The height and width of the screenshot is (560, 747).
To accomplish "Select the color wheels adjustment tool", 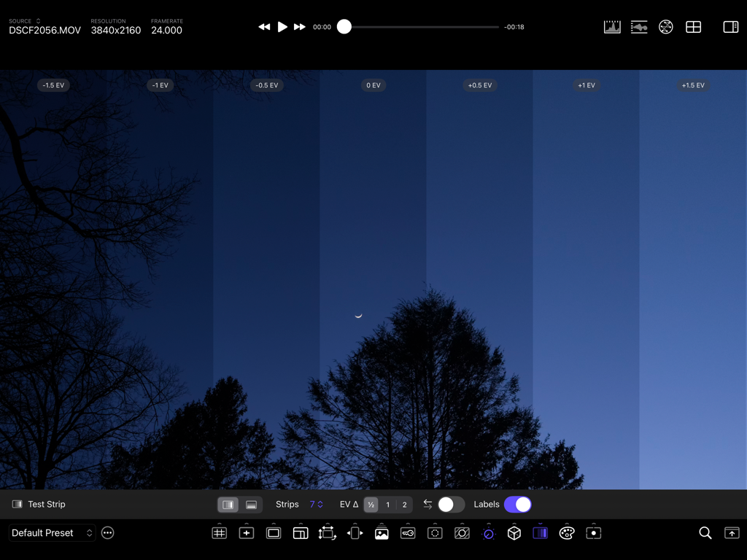I will tap(488, 533).
